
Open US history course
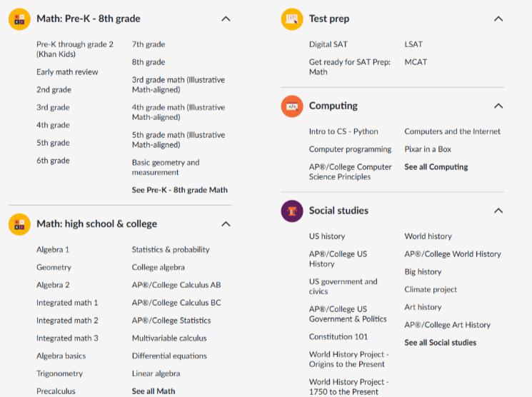point(327,236)
